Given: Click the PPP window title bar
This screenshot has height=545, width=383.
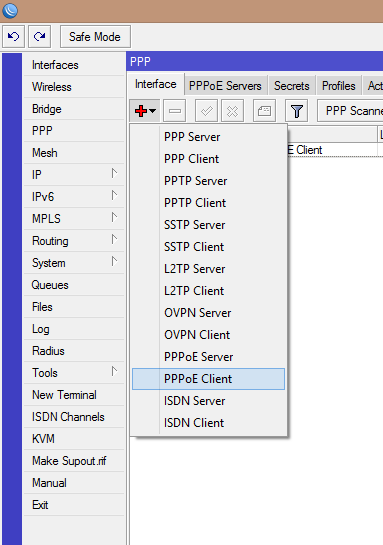Looking at the screenshot, I should pyautogui.click(x=255, y=62).
